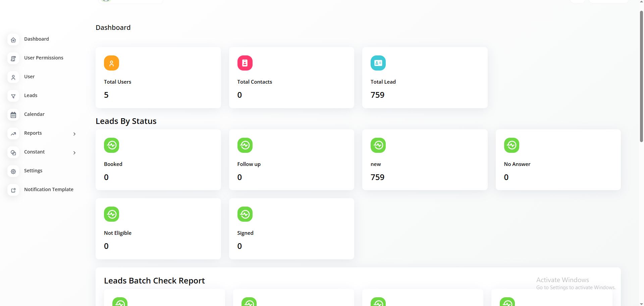This screenshot has width=644, height=306.
Task: Click the orange Total Users icon
Action: (111, 63)
